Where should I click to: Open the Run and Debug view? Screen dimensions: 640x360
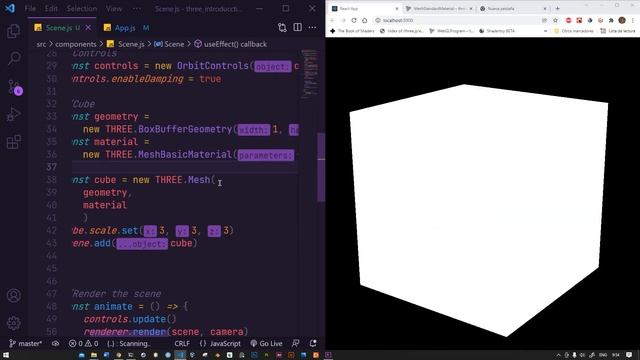coord(13,115)
